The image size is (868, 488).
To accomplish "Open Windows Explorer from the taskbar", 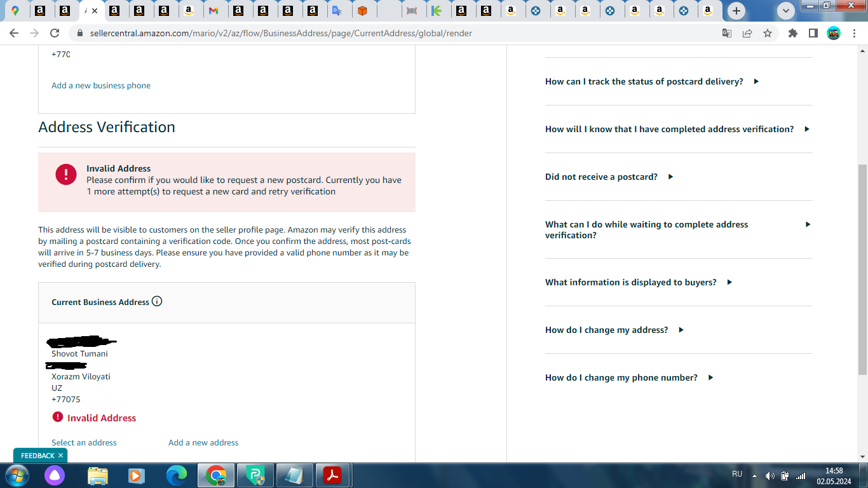I will click(98, 475).
